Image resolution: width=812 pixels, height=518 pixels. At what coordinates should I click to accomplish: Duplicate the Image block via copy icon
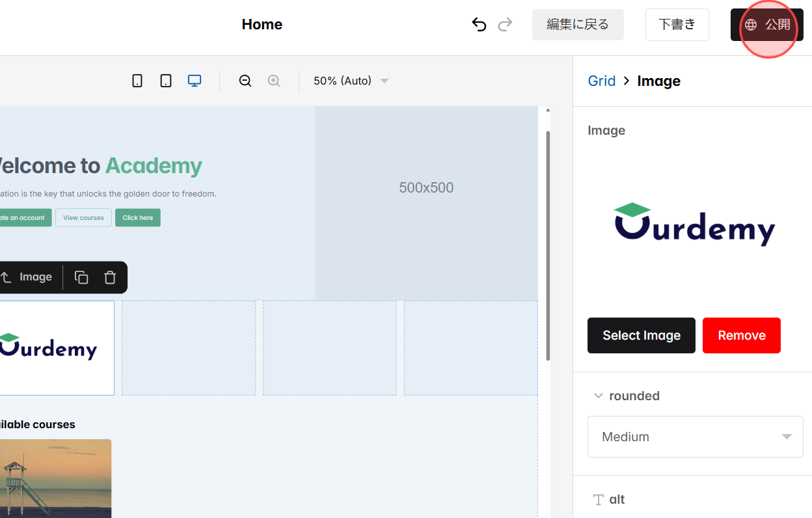pos(81,277)
